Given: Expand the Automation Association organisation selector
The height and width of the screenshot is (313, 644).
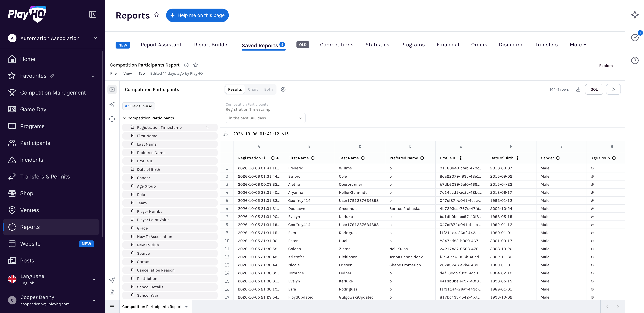Looking at the screenshot, I should pos(53,38).
